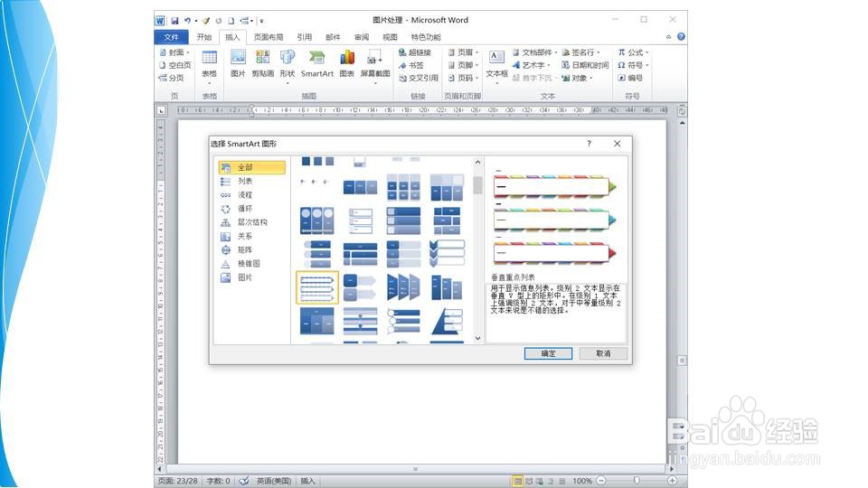This screenshot has height=488, width=868.
Task: Select the highlighted vertical accent list thumbnail
Action: point(317,287)
